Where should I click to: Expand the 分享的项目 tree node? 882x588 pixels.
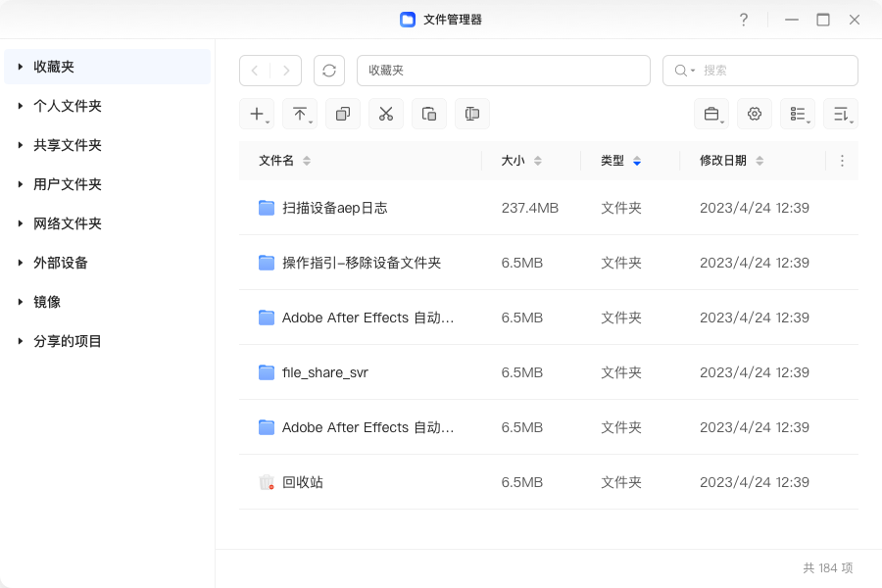[x=21, y=341]
